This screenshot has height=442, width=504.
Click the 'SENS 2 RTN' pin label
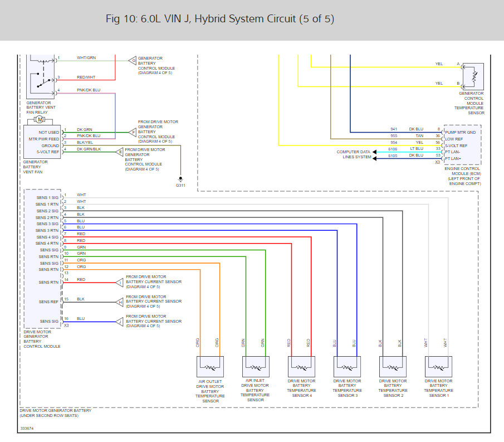[47, 218]
